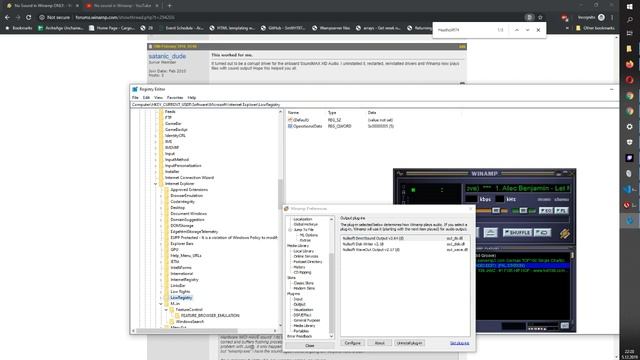
Task: Go to previous find-in-page match
Action: click(x=516, y=30)
